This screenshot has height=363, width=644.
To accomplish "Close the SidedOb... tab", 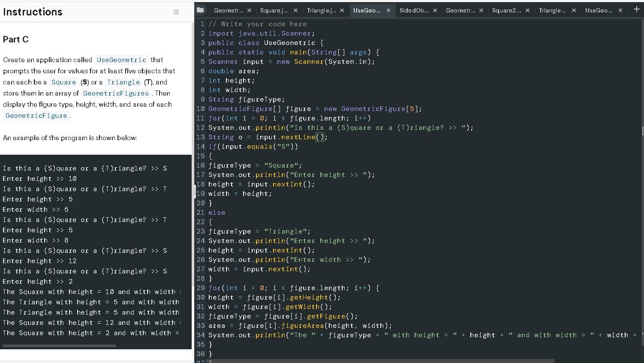I will coord(435,10).
